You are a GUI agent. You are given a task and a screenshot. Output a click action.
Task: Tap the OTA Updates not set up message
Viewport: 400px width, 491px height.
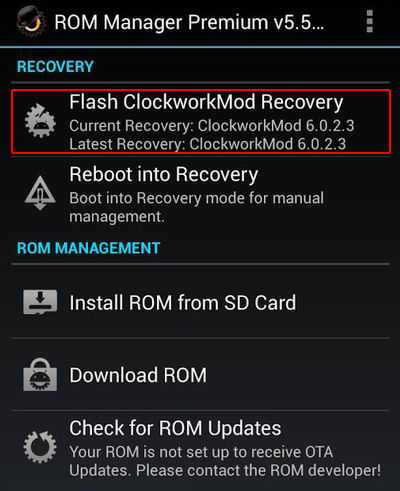click(x=201, y=452)
